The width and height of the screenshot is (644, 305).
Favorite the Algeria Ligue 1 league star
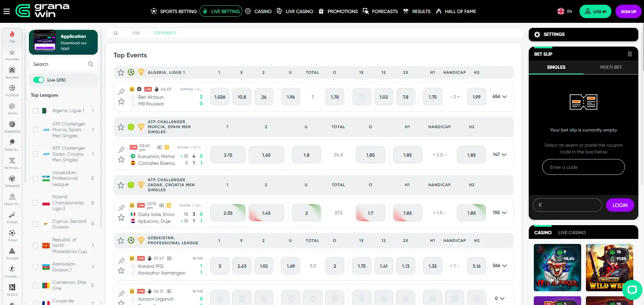(121, 72)
